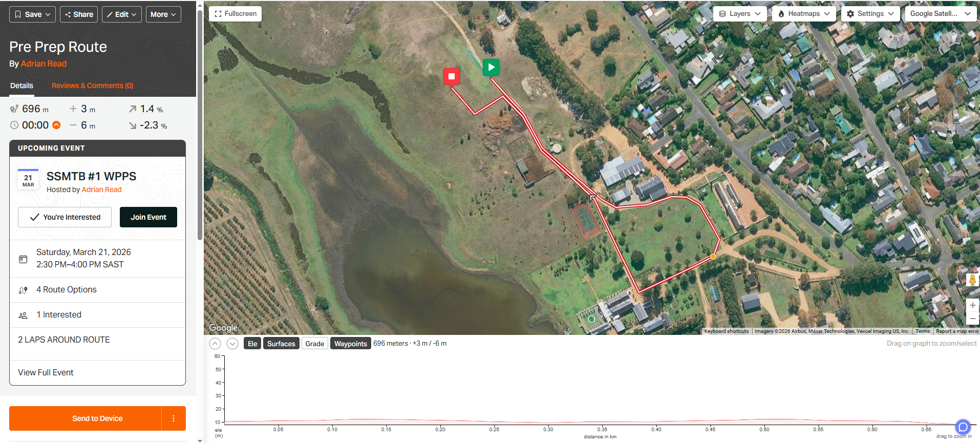Image resolution: width=980 pixels, height=444 pixels.
Task: Open the blue chat support bubble
Action: tap(963, 427)
